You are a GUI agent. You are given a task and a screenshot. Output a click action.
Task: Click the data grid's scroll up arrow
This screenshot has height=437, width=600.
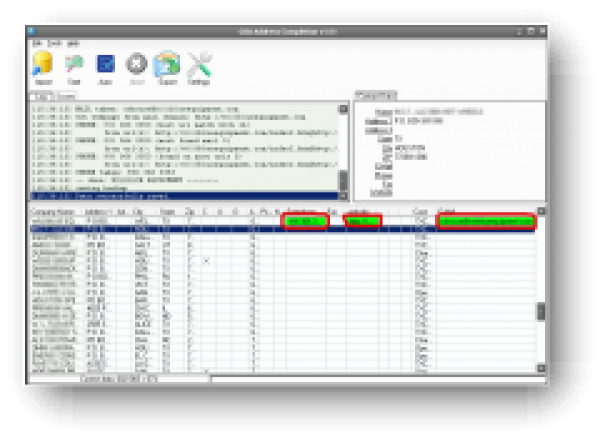pos(541,211)
